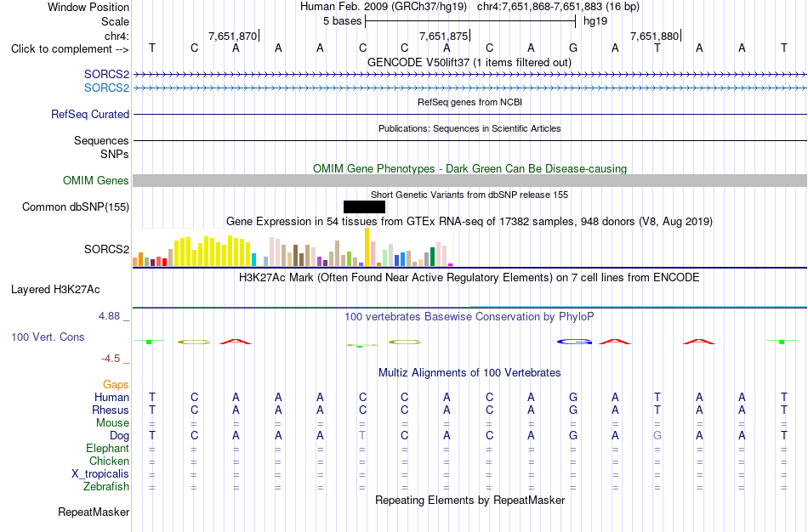The image size is (808, 532).
Task: Open the light blue SORCS2 GENCODE track label
Action: point(106,88)
